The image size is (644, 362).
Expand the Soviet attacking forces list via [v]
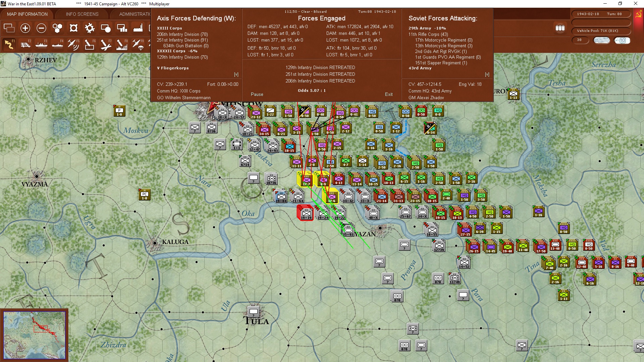pos(488,74)
